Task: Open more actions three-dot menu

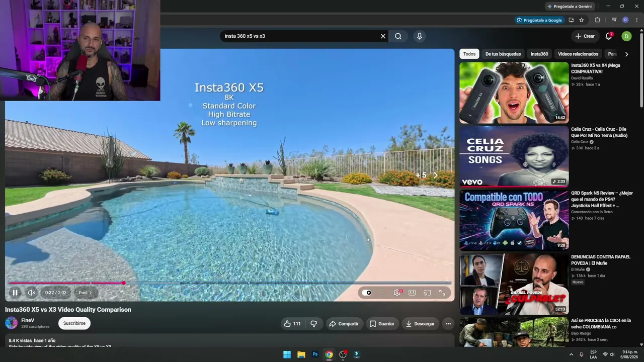Action: coord(448,324)
